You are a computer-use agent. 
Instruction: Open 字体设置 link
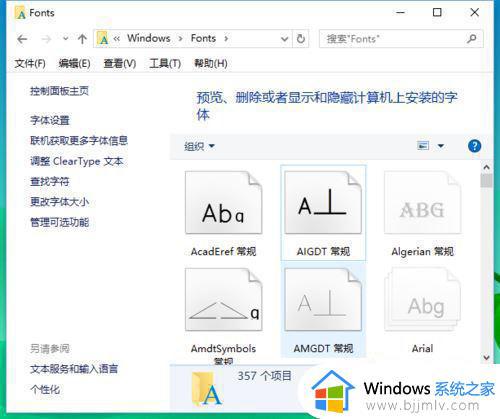50,120
